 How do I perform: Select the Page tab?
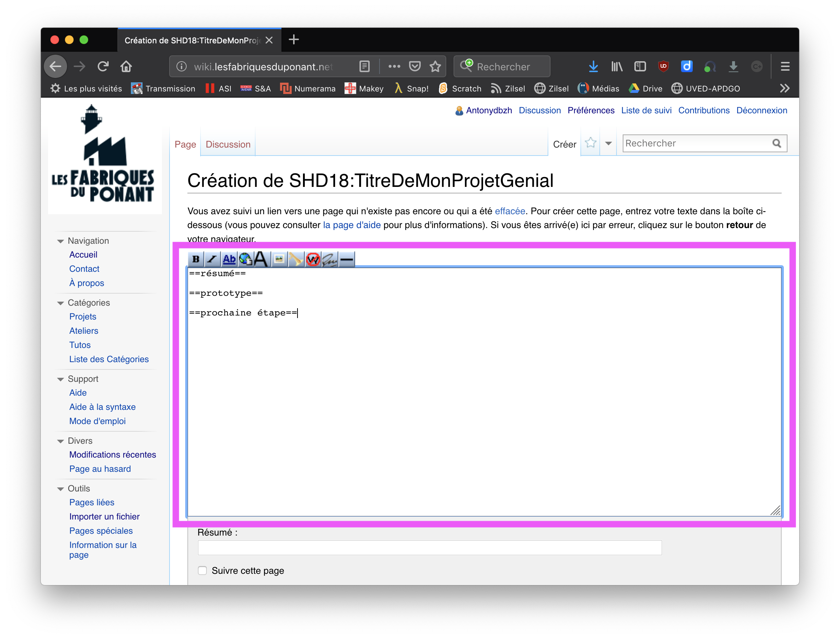coord(185,145)
